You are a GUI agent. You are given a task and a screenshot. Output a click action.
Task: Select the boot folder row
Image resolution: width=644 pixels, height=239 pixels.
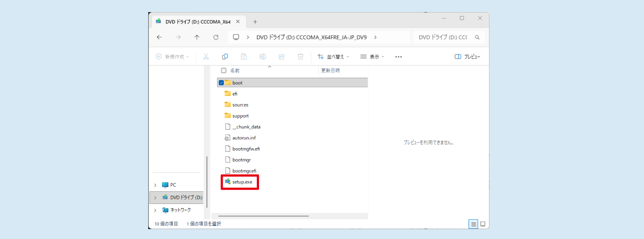pos(292,83)
